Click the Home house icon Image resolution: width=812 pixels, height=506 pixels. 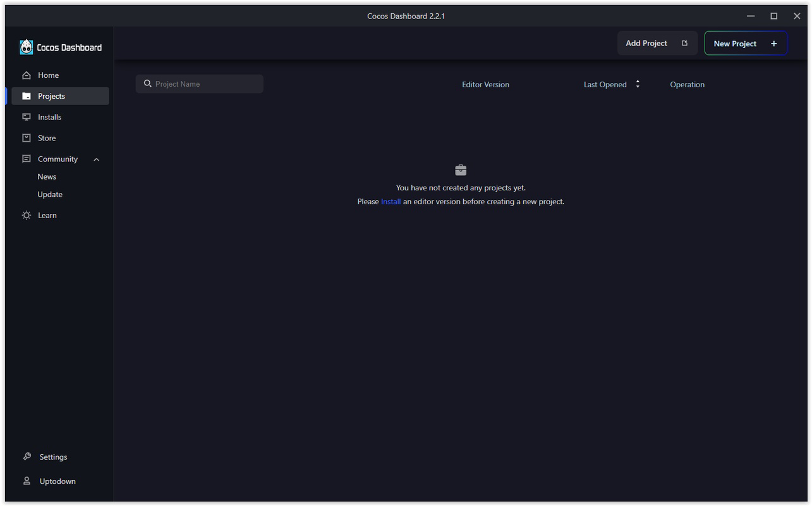tap(27, 75)
